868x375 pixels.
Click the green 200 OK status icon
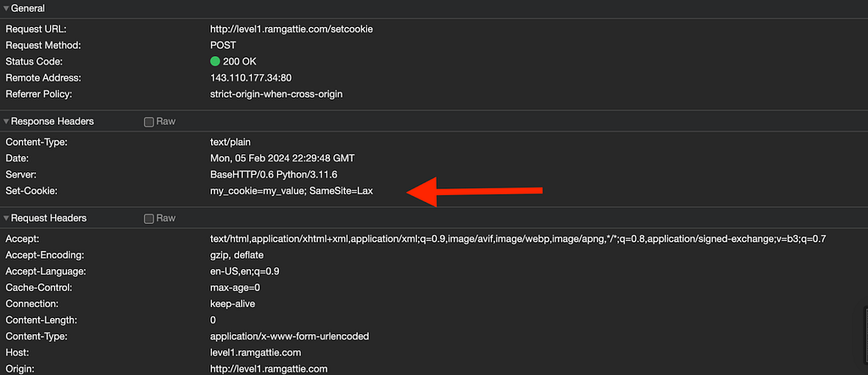[x=215, y=61]
